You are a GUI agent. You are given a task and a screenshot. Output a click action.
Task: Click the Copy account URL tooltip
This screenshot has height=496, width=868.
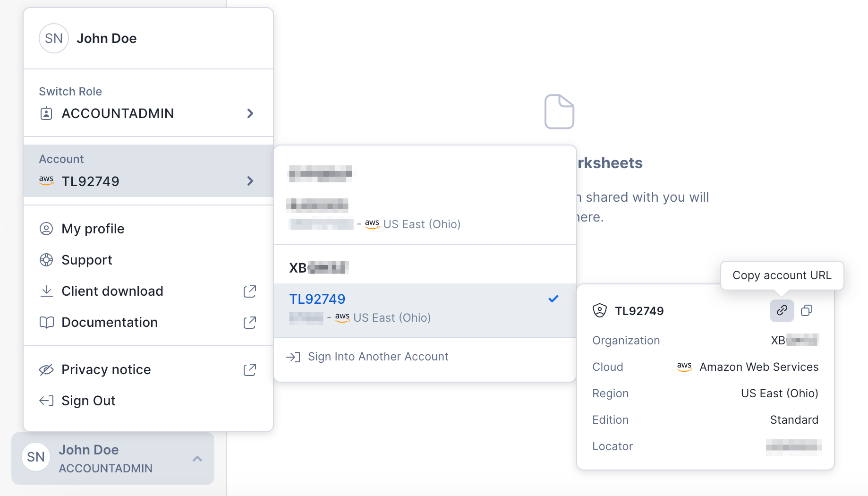782,275
